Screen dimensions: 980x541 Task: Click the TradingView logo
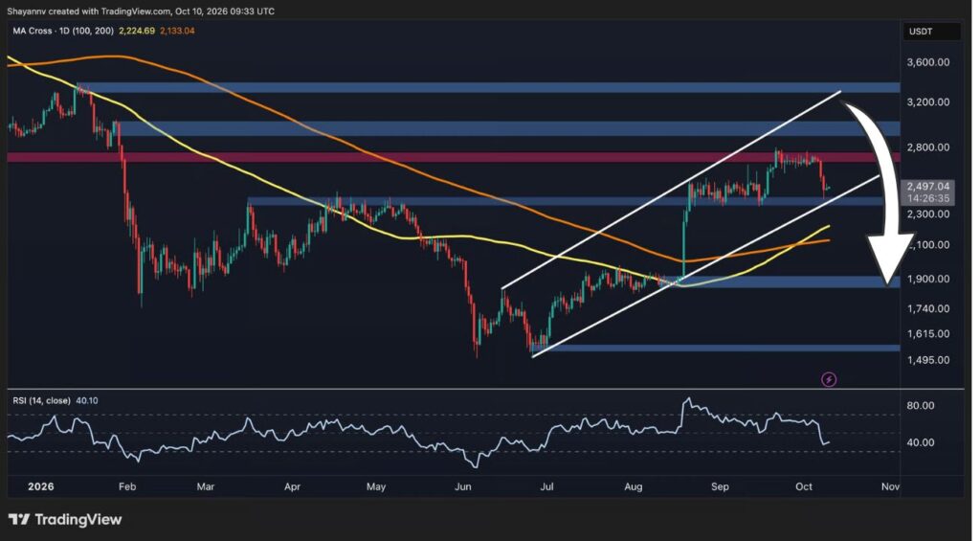pos(65,519)
